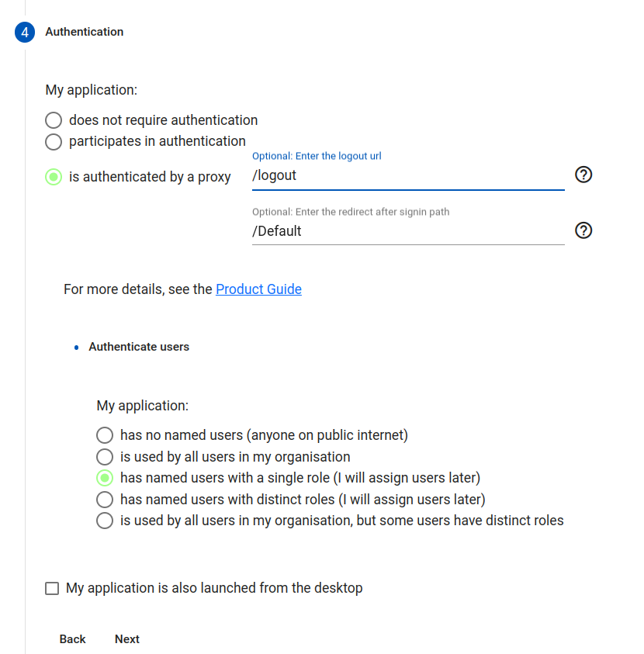Choose 'is authenticated by a proxy' radio
This screenshot has width=644, height=654.
click(54, 177)
